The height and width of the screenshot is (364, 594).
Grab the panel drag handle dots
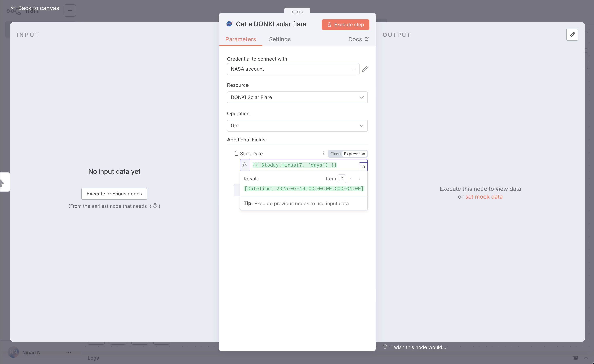297,12
